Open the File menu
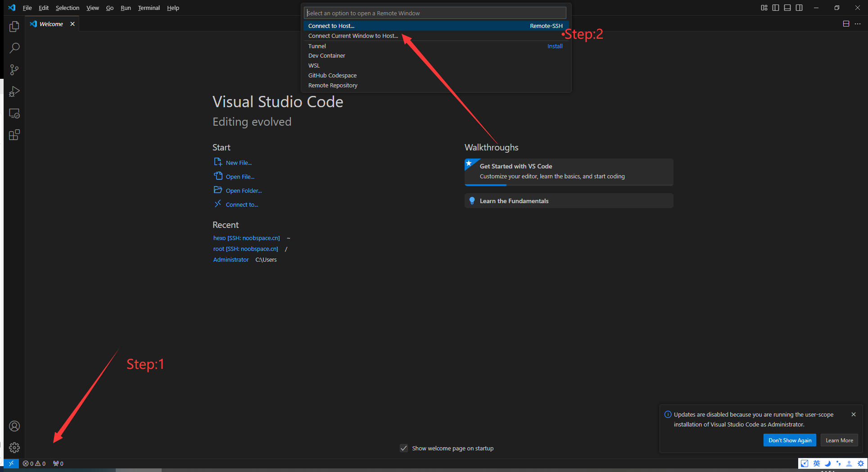868x472 pixels. pos(27,8)
